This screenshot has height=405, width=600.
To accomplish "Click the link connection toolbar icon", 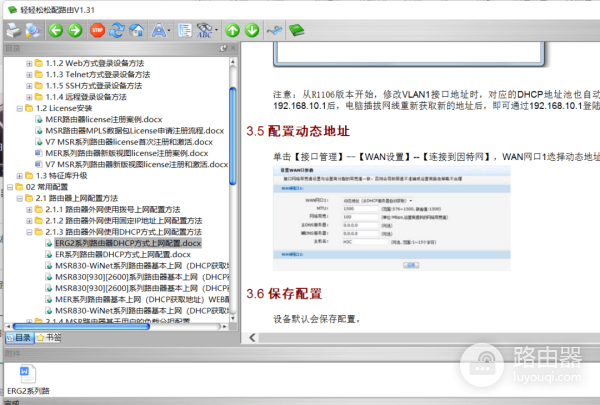I will pos(274,30).
